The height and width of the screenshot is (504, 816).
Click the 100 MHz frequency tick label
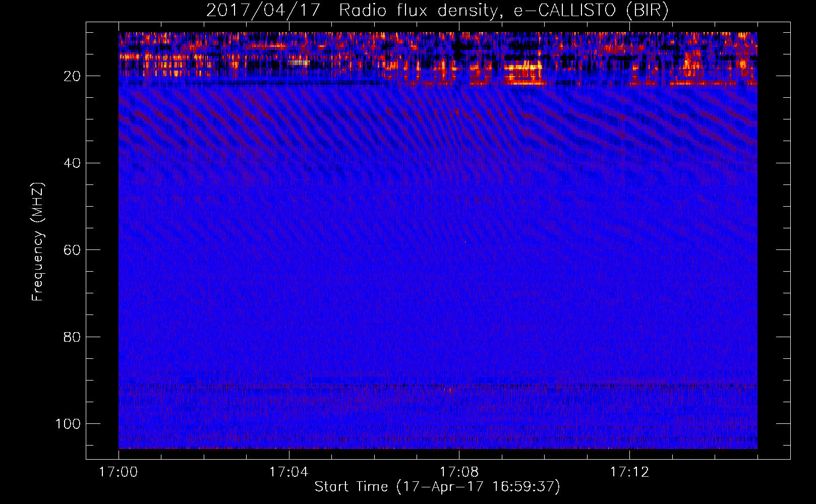coord(68,424)
